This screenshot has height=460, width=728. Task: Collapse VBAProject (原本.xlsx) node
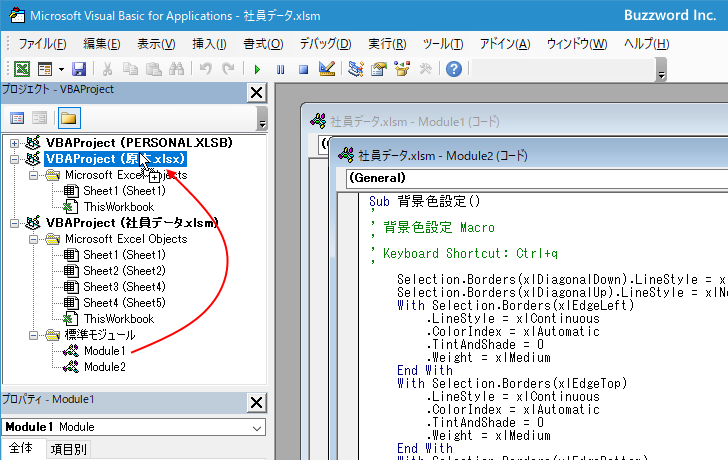pos(14,159)
